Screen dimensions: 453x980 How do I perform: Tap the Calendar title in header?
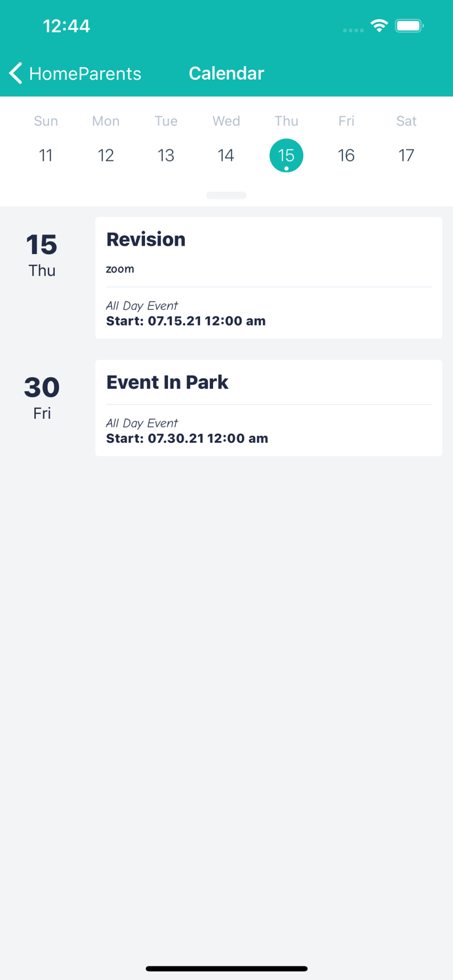point(226,73)
